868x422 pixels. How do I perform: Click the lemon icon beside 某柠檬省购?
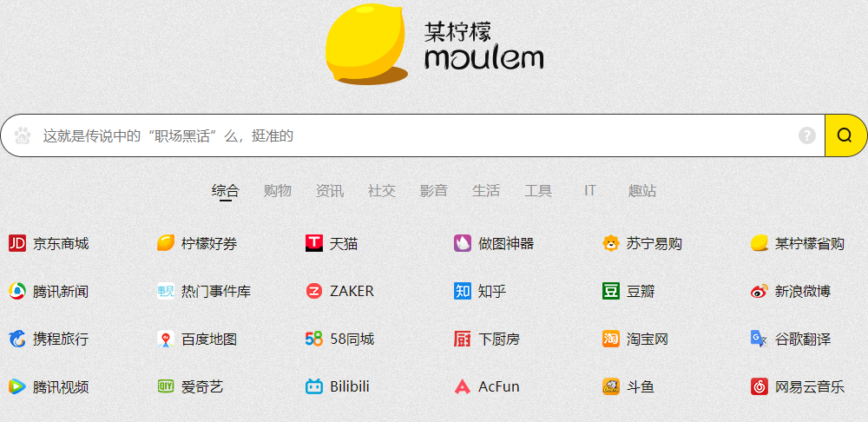pos(759,243)
